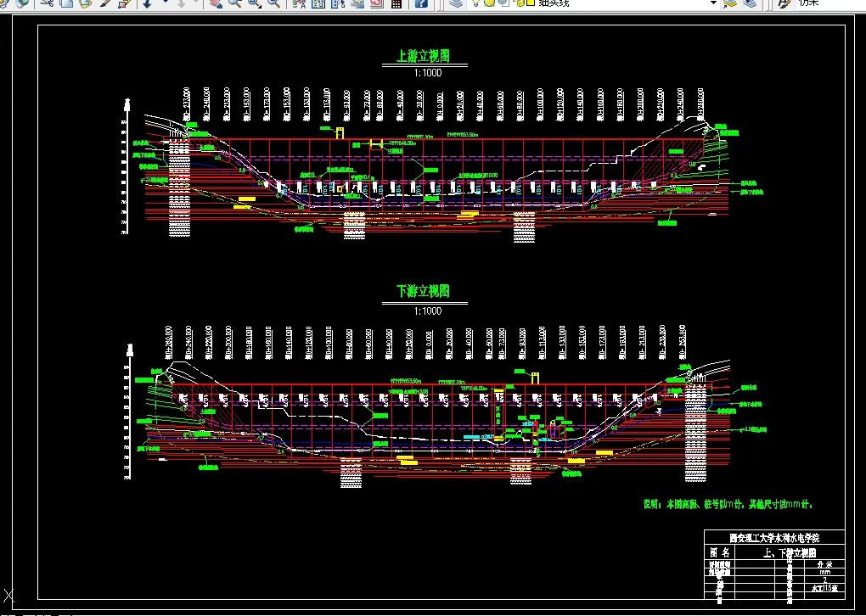Open the Layer Properties Manager icon
866x616 pixels.
click(456, 3)
